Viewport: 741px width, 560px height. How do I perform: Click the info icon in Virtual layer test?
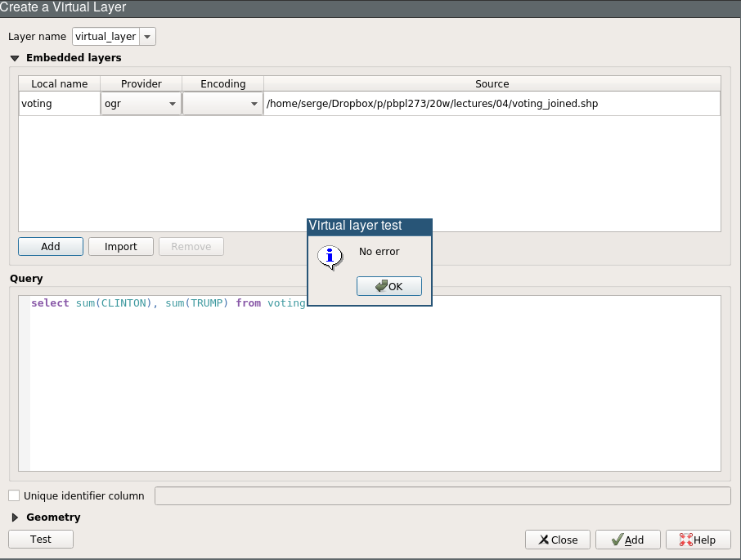point(330,256)
